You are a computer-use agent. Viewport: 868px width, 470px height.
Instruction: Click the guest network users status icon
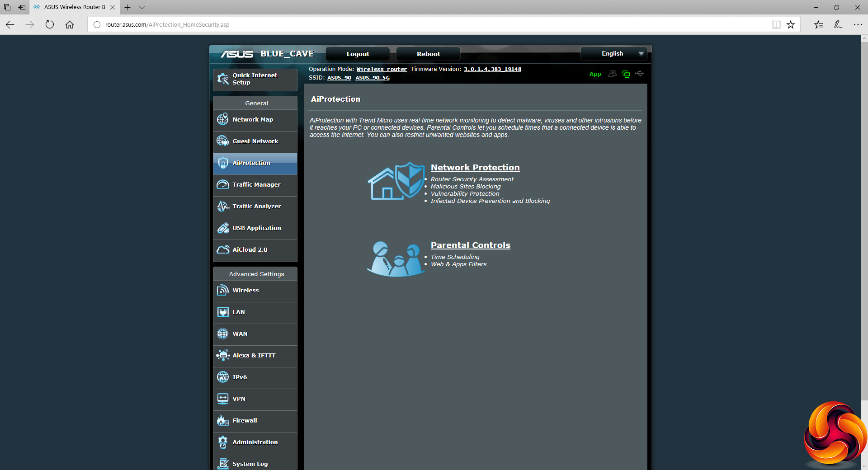pos(612,74)
